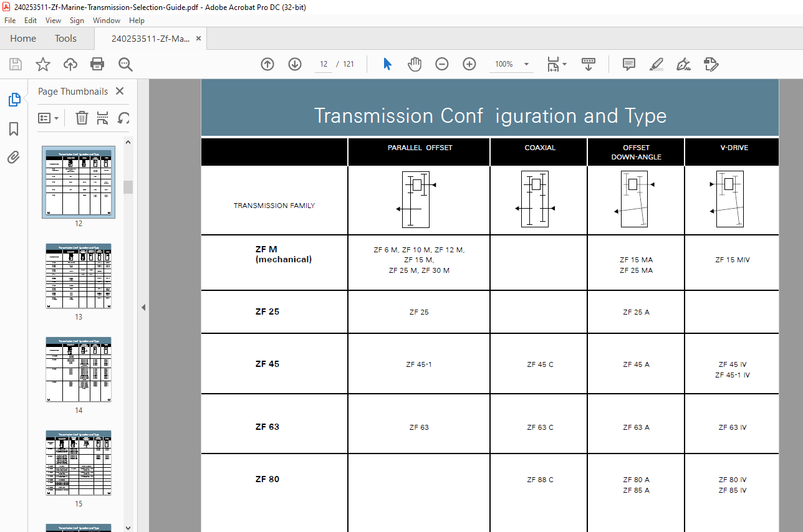Switch to the Home tab
The width and height of the screenshot is (803, 532).
click(23, 39)
